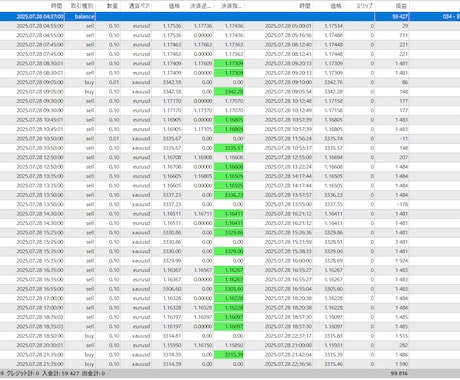Click the stop loss value 1.17736
This screenshot has width=460, height=380.
tap(203, 26)
